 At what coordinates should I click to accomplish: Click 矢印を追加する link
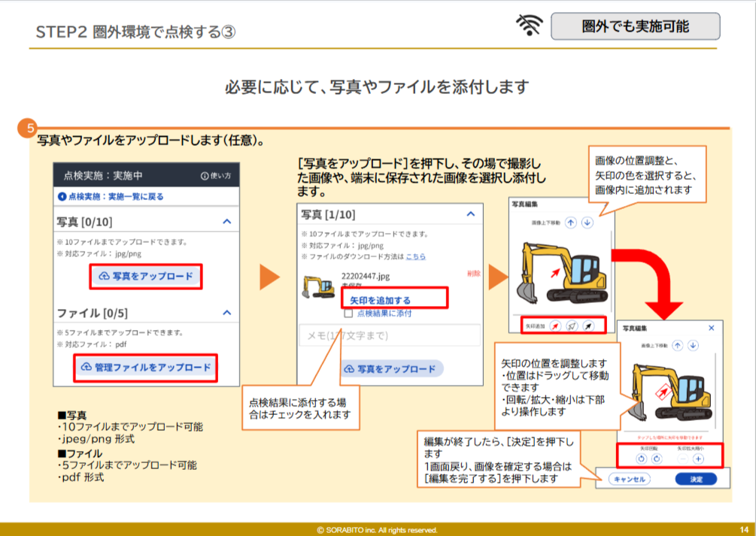coord(380,300)
